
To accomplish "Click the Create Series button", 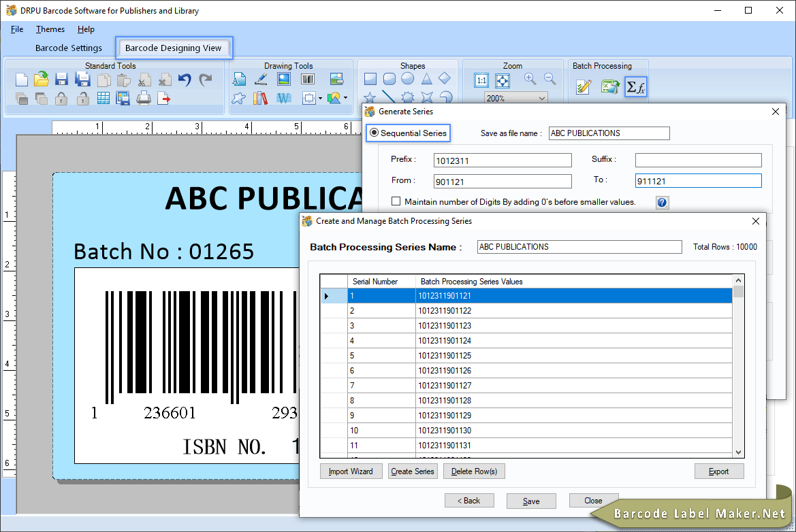I will click(412, 471).
